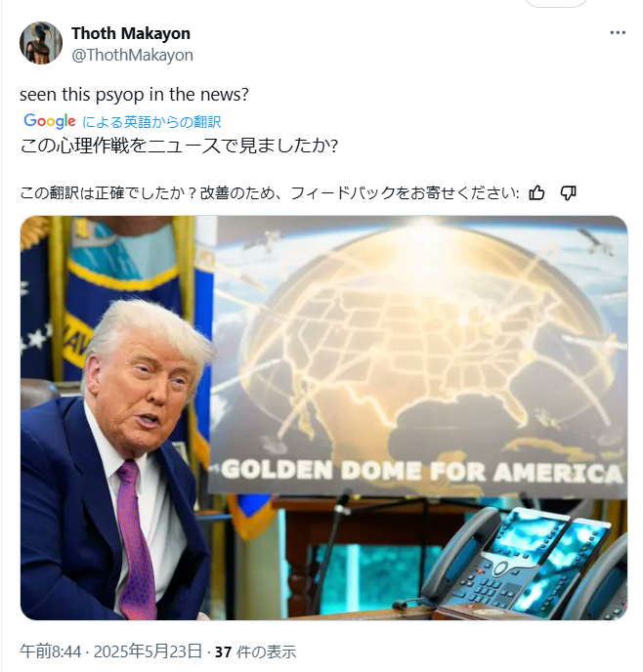Click the Thoth Makayon display name
The height and width of the screenshot is (672, 643).
(x=131, y=33)
